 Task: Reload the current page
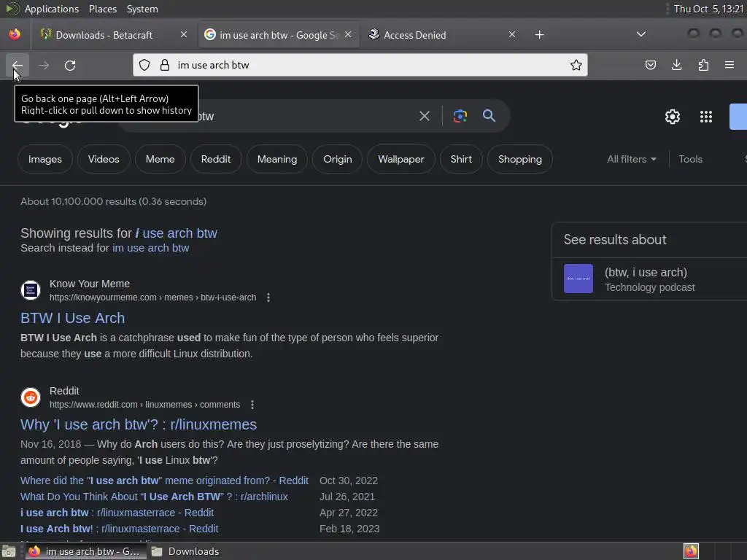click(x=70, y=65)
